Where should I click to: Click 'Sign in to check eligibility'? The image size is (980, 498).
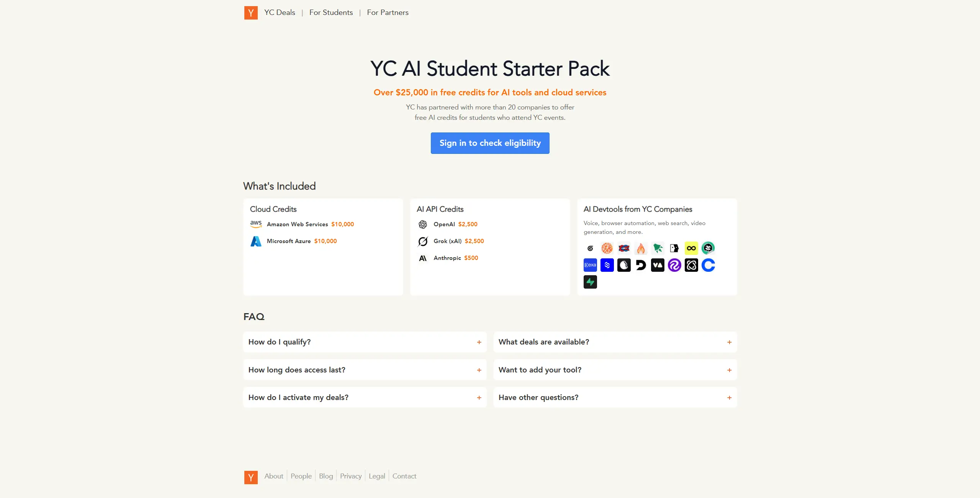click(490, 143)
